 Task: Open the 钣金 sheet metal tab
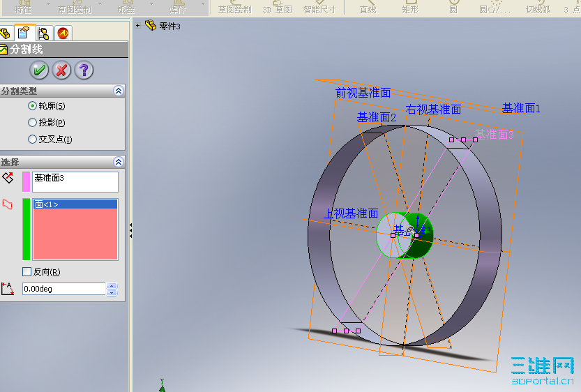pyautogui.click(x=126, y=8)
